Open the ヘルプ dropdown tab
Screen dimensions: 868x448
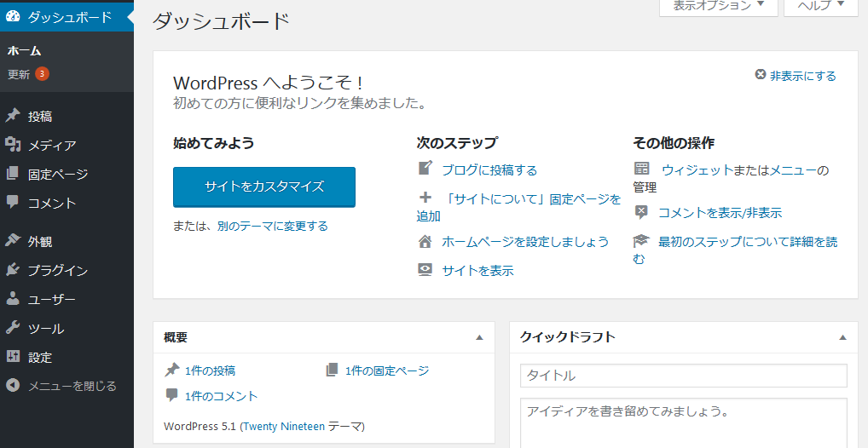tap(821, 7)
